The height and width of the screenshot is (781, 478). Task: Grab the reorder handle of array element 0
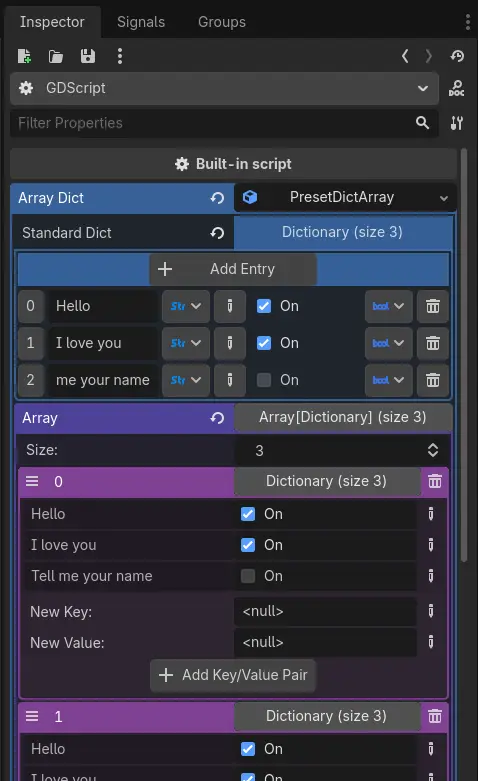tap(32, 481)
